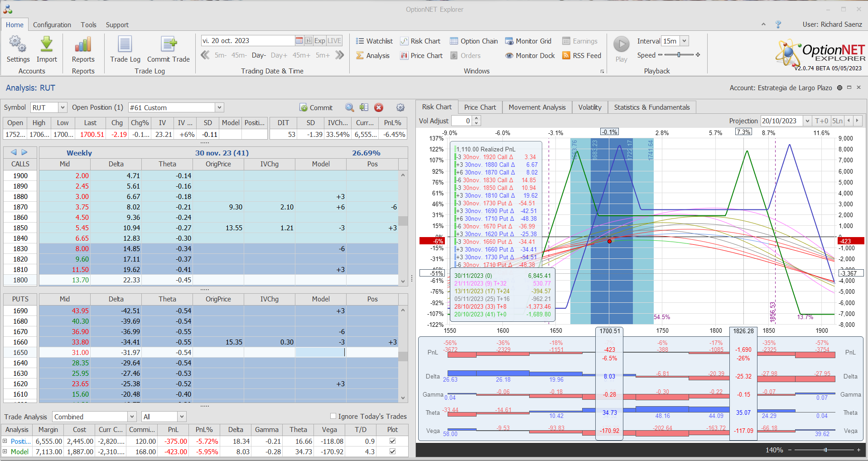Open the Interval 15m dropdown
Screen dimensions: 868x461
point(685,41)
